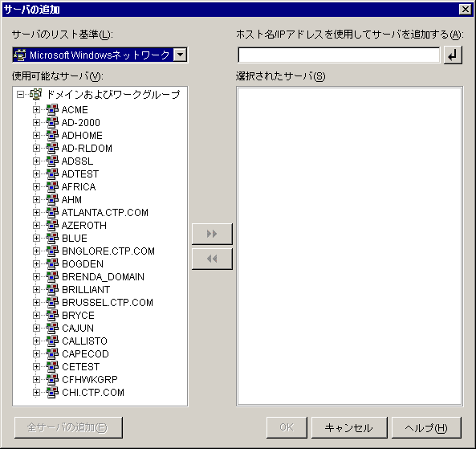Click the OK button
Image resolution: width=476 pixels, height=449 pixels.
pos(287,427)
